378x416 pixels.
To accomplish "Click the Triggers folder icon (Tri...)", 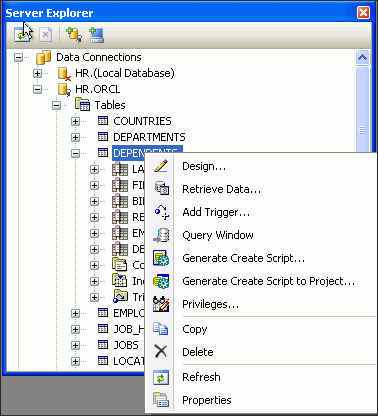I will (x=120, y=296).
